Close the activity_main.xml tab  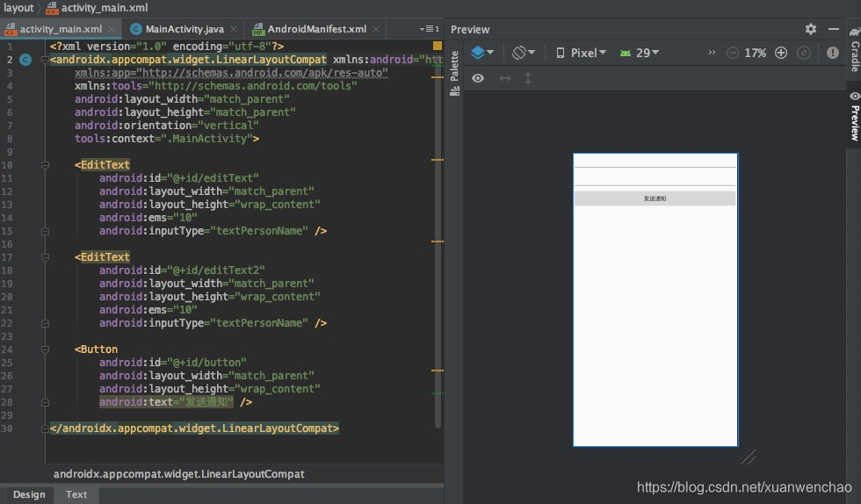point(112,29)
